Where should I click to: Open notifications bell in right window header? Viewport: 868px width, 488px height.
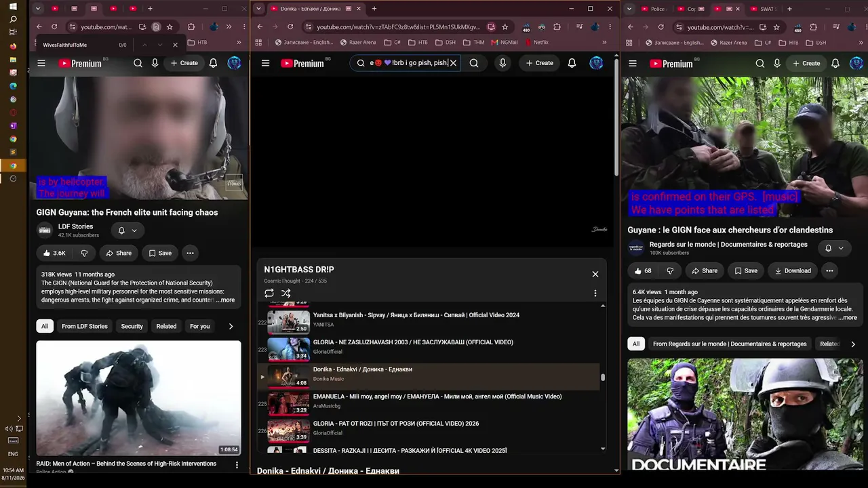coord(835,63)
